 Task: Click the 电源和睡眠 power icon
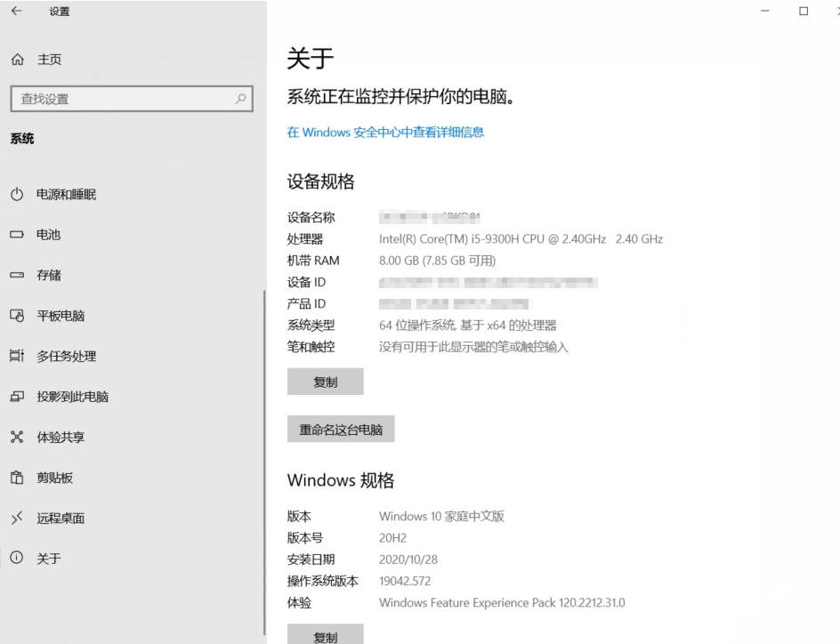pos(17,194)
